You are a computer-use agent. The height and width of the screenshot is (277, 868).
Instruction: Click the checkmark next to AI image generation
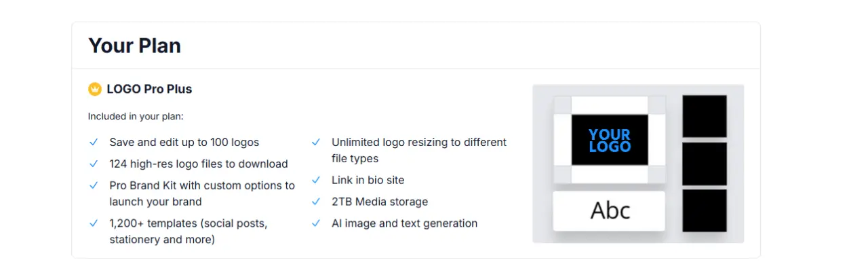point(316,223)
